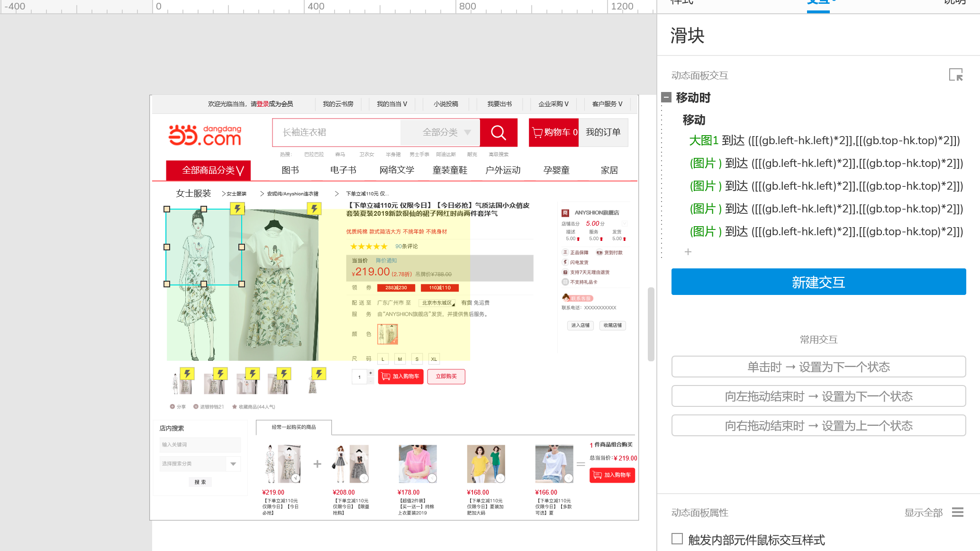Switch to the 交互 tab
This screenshot has width=980, height=551.
coord(818,3)
